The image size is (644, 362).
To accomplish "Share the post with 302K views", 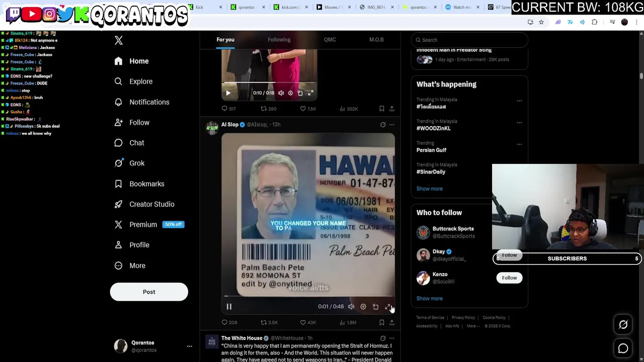I will pyautogui.click(x=391, y=109).
